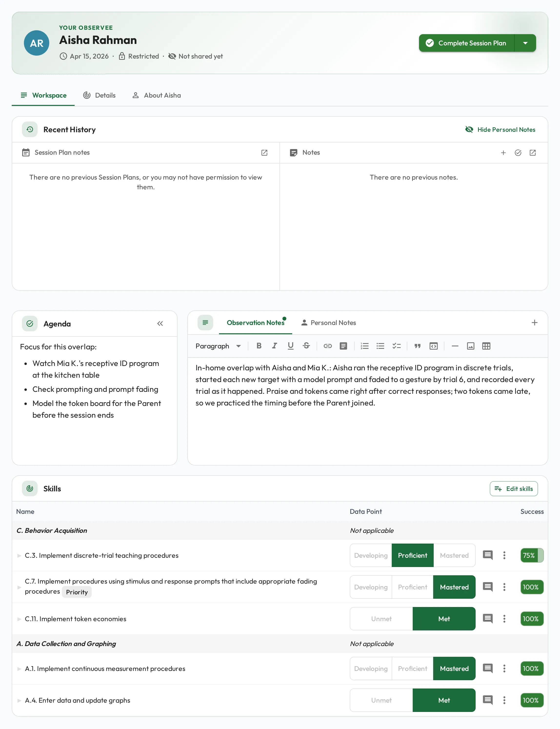Open Notes panel in external view

[533, 153]
